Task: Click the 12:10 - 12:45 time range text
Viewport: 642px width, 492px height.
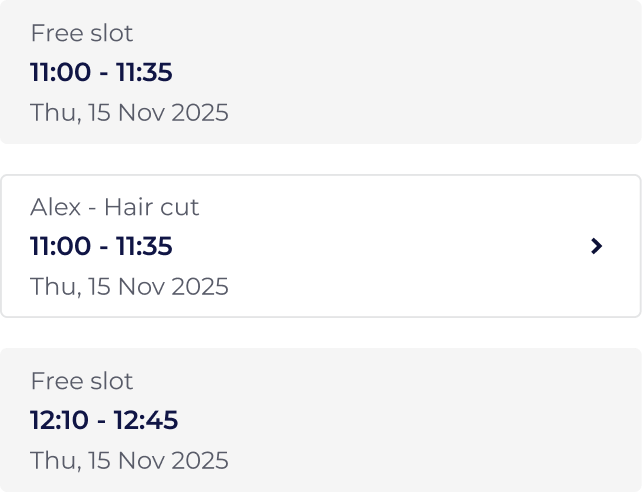Action: 104,420
